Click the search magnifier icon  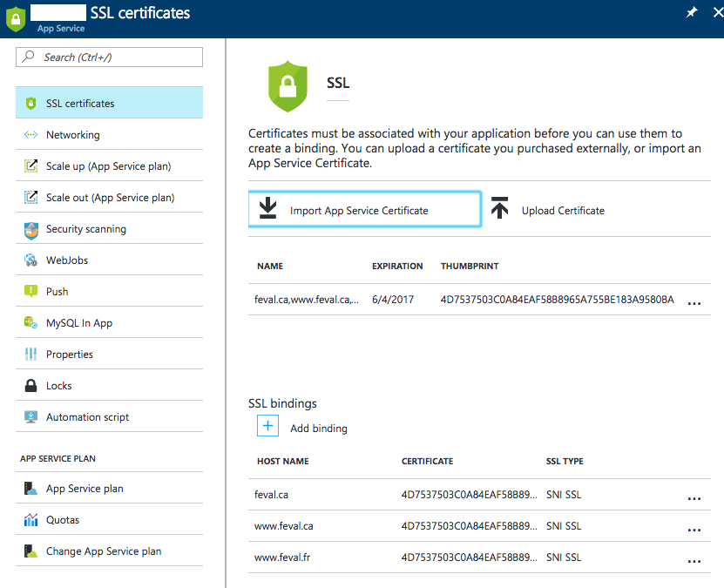click(28, 57)
